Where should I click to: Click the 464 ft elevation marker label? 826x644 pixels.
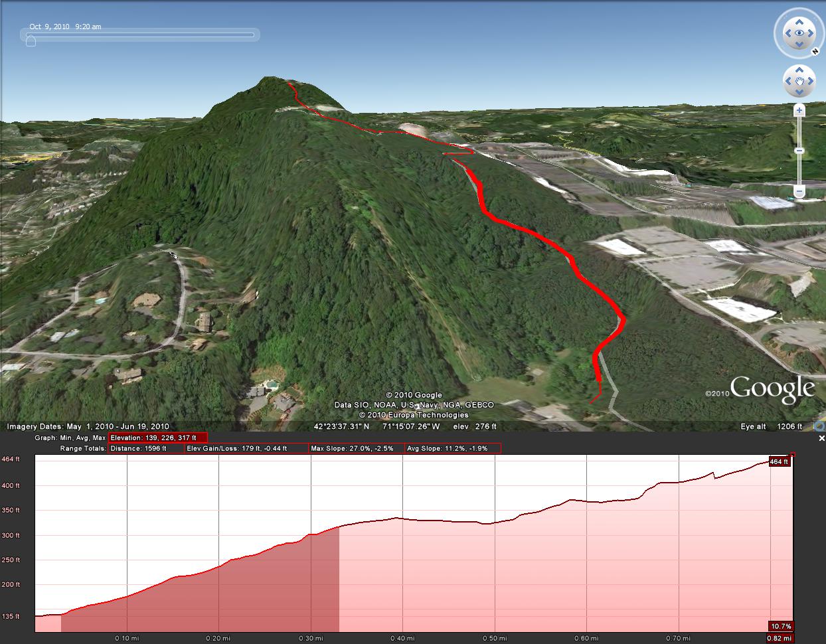[778, 461]
